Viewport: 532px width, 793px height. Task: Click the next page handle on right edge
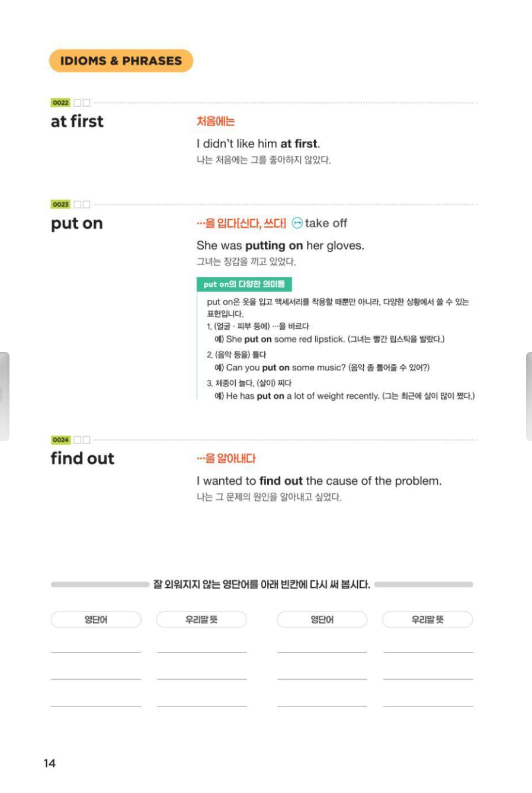(x=528, y=396)
